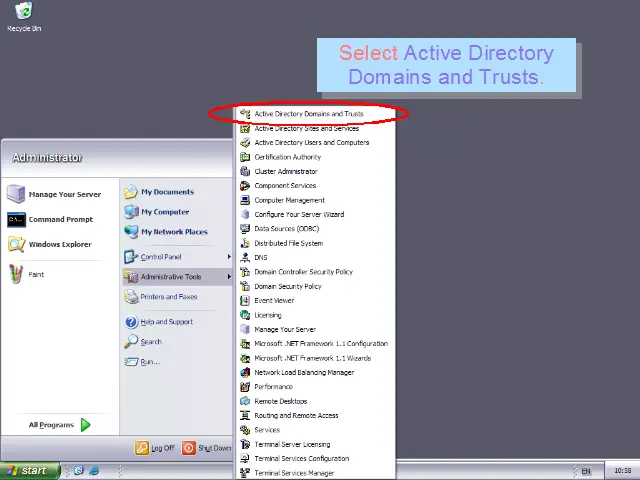The width and height of the screenshot is (640, 480).
Task: Click the Printers and Faxes icon
Action: 131,297
